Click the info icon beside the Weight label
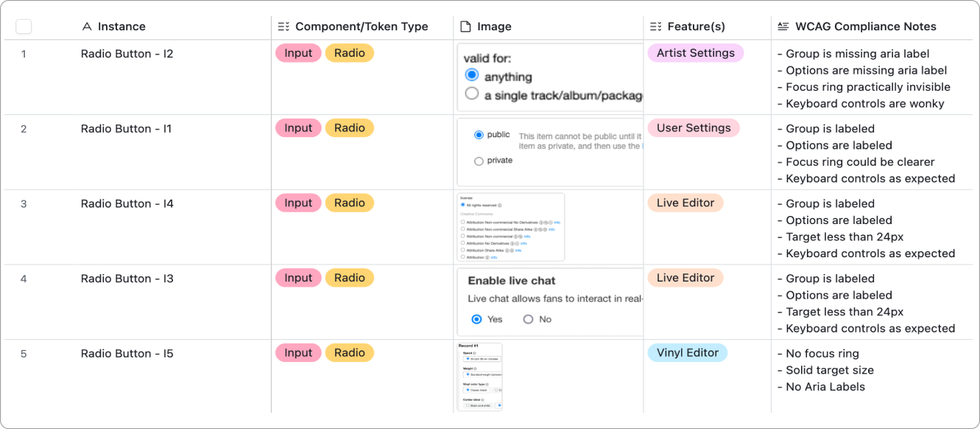 point(476,369)
